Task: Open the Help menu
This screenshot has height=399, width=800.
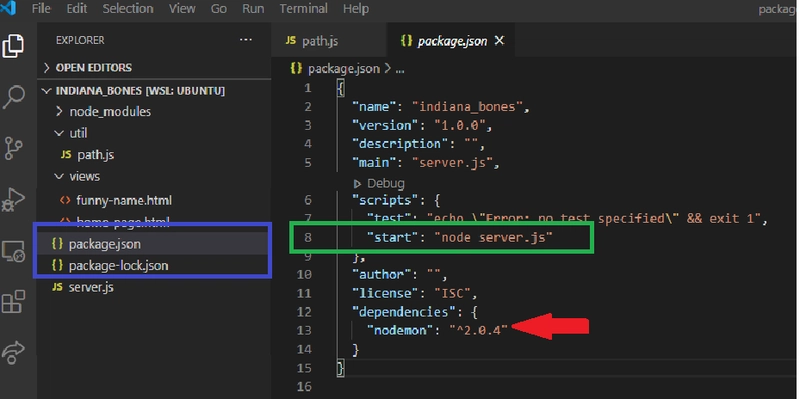Action: tap(356, 9)
